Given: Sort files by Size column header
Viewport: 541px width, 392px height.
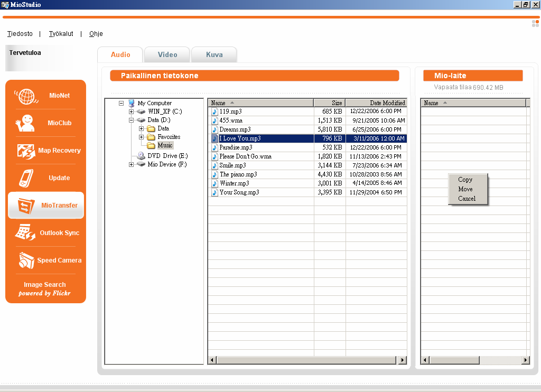Looking at the screenshot, I should tap(330, 103).
